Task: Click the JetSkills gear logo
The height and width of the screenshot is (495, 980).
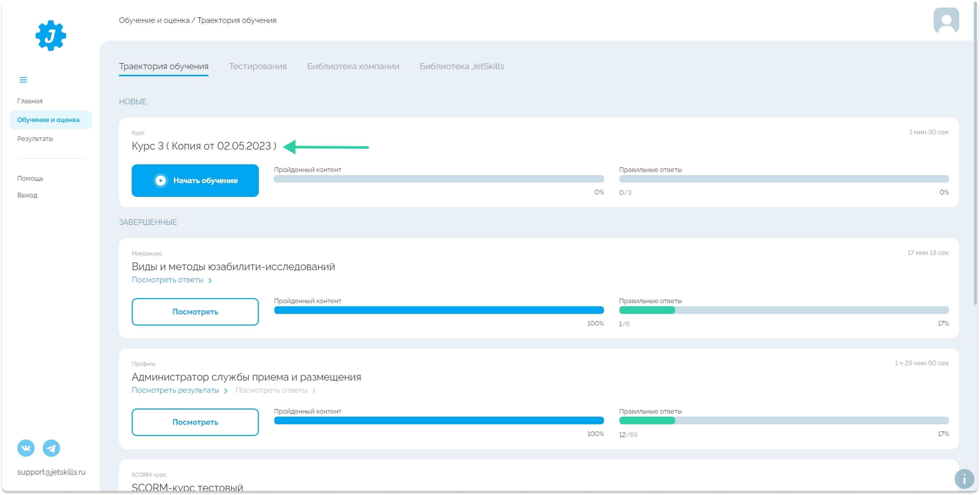Action: point(51,35)
